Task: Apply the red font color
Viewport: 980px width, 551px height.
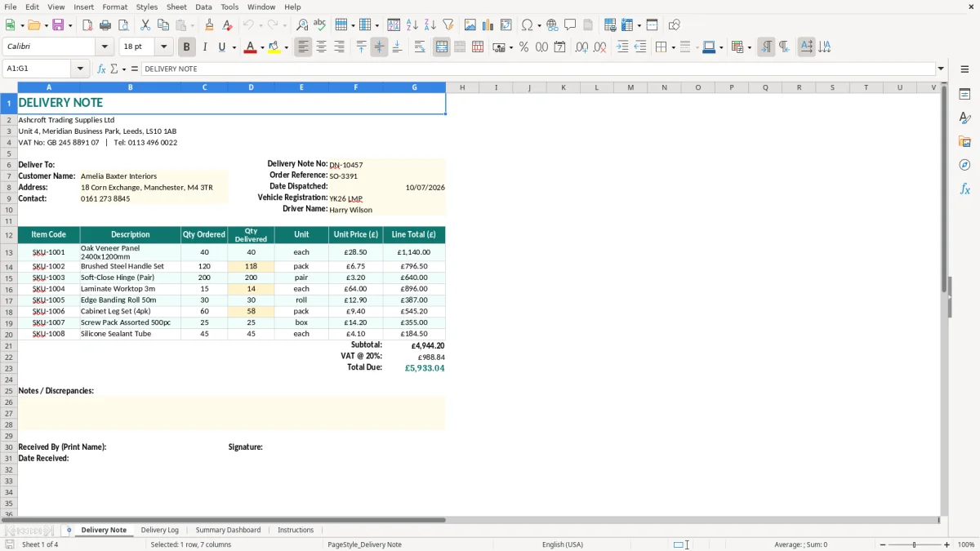Action: coord(250,47)
